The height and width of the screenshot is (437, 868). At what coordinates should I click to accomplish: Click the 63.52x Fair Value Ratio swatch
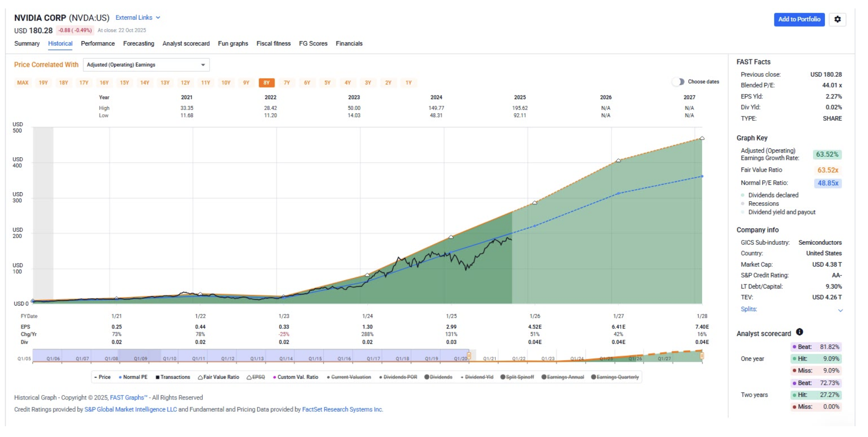pyautogui.click(x=828, y=170)
